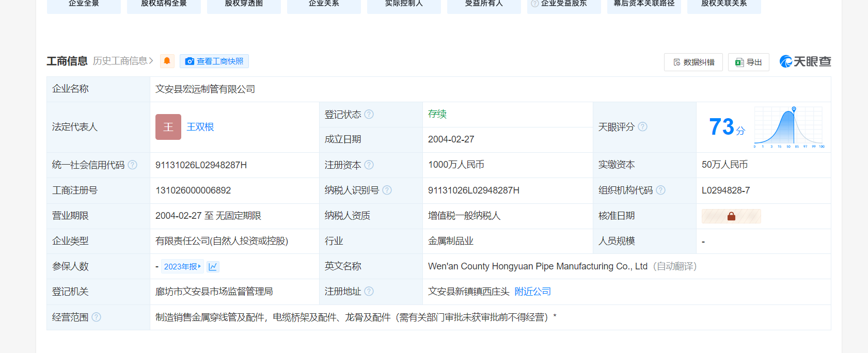Click the 王 avatar of the legal representative
The image size is (868, 353).
pyautogui.click(x=168, y=127)
